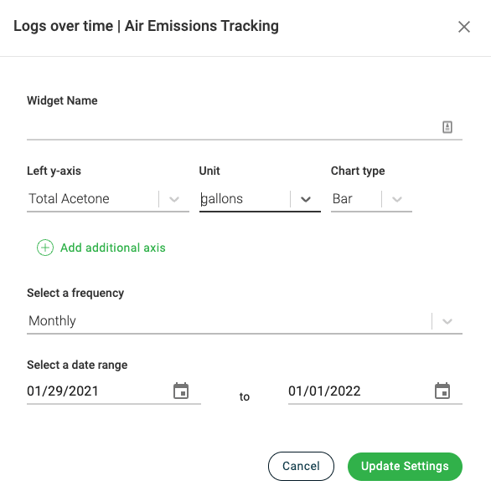The height and width of the screenshot is (501, 491).
Task: Select the Add additional axis link
Action: [x=113, y=248]
